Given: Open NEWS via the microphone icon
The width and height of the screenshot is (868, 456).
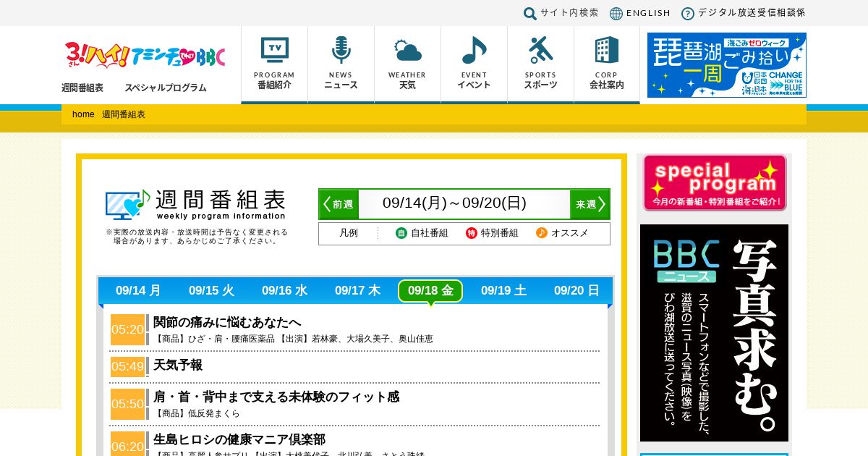Looking at the screenshot, I should [x=341, y=50].
